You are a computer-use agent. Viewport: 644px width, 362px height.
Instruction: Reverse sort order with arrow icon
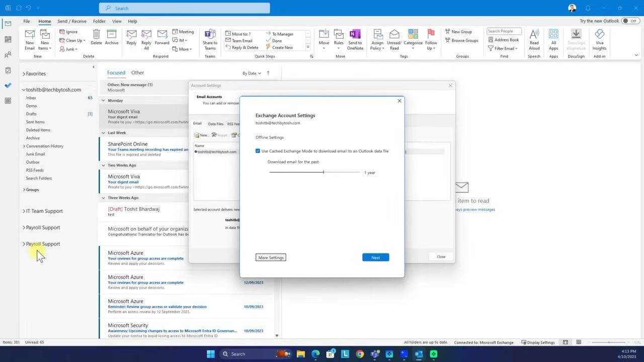268,73
